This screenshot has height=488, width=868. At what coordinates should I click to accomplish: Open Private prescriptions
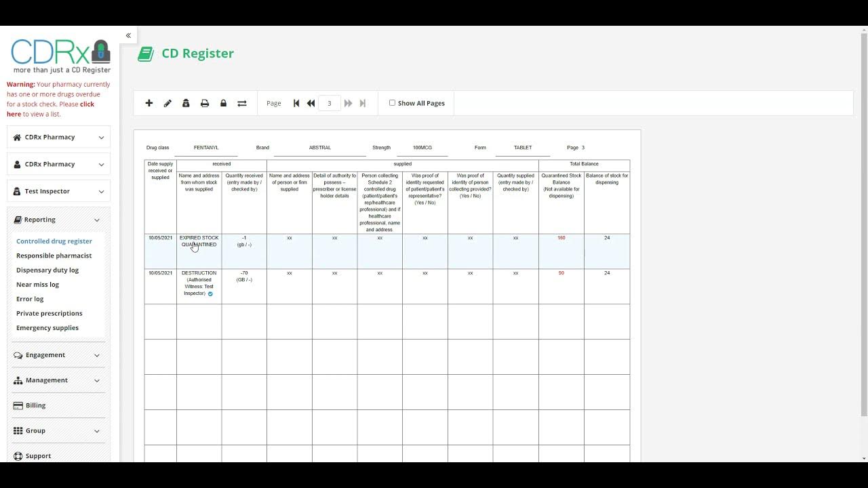coord(50,313)
